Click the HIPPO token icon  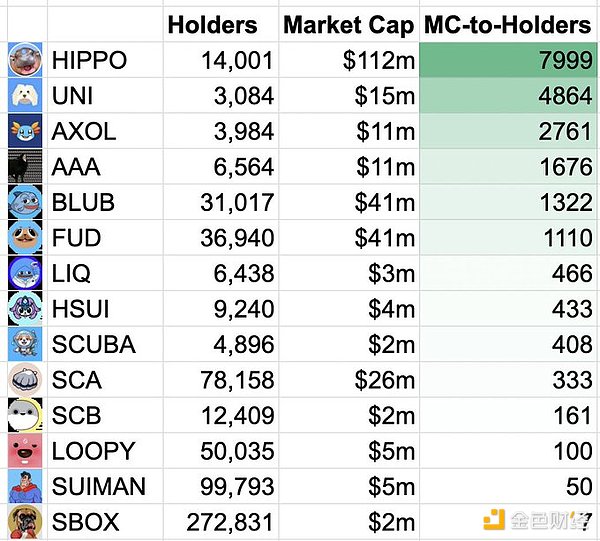pyautogui.click(x=24, y=60)
